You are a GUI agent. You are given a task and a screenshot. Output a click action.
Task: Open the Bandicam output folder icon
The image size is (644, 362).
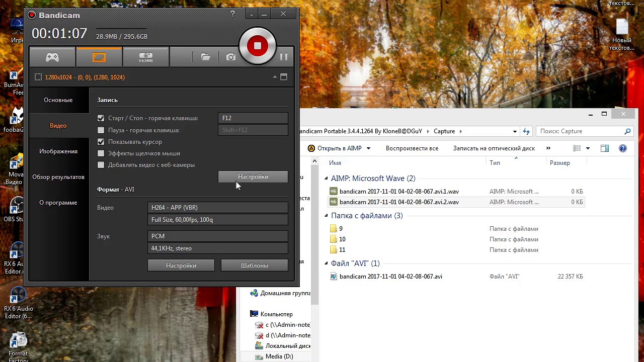coord(205,57)
